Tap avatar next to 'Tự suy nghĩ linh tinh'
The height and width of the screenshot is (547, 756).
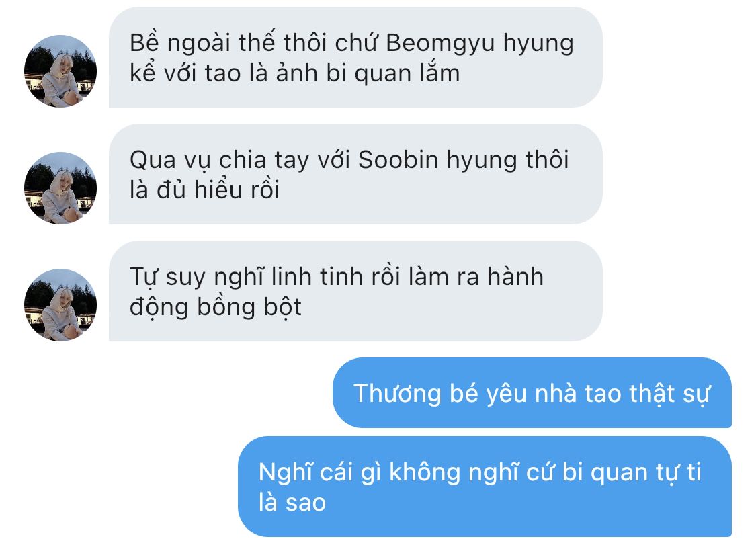[x=60, y=304]
